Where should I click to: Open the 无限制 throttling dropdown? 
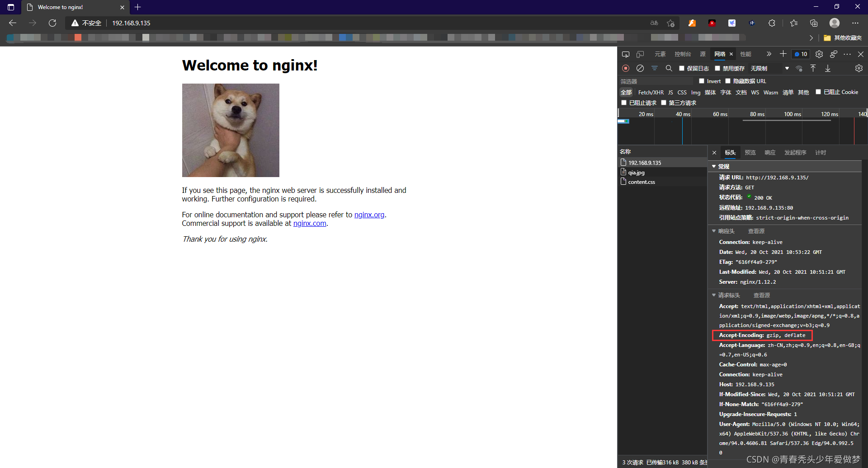[x=770, y=68]
